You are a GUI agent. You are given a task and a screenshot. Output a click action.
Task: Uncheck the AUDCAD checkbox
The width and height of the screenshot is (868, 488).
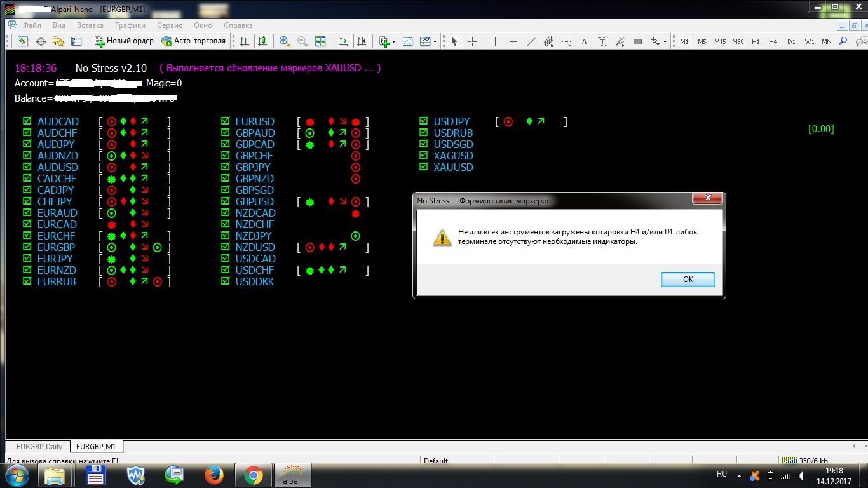[x=27, y=121]
